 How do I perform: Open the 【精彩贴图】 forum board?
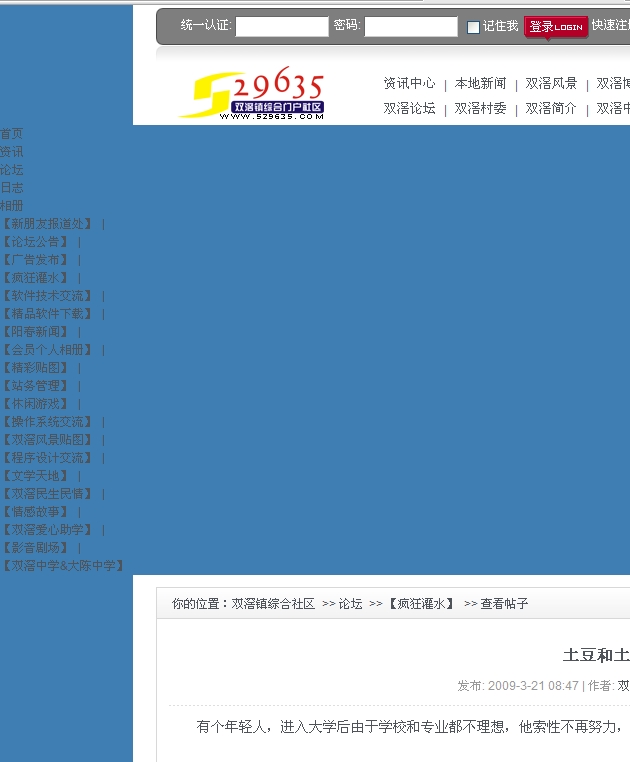pos(35,367)
